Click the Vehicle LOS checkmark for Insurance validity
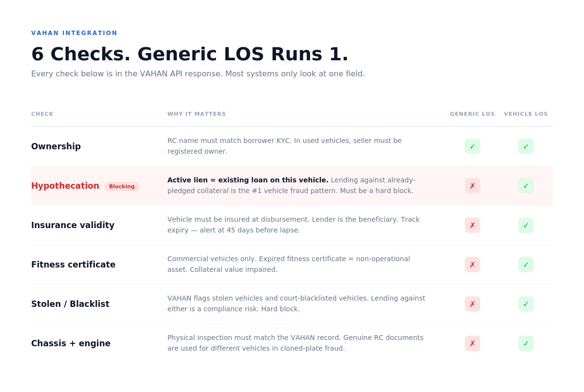This screenshot has width=584, height=392. pyautogui.click(x=526, y=225)
